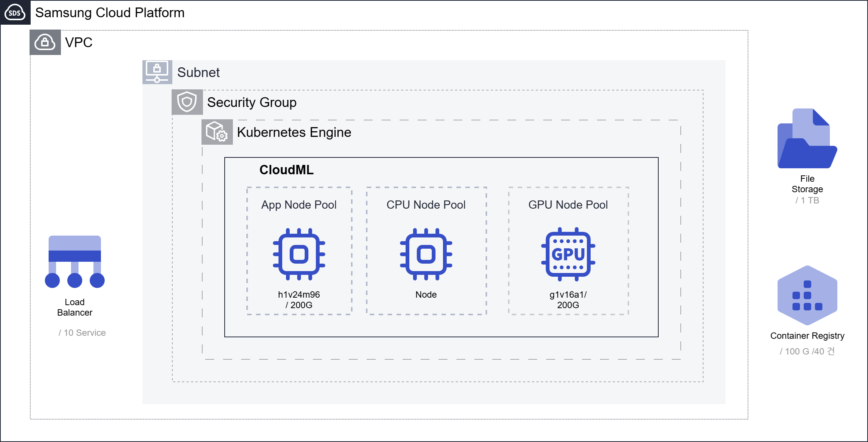Click the h1v24m96 / 200G spec text
The width and height of the screenshot is (868, 442).
299,300
